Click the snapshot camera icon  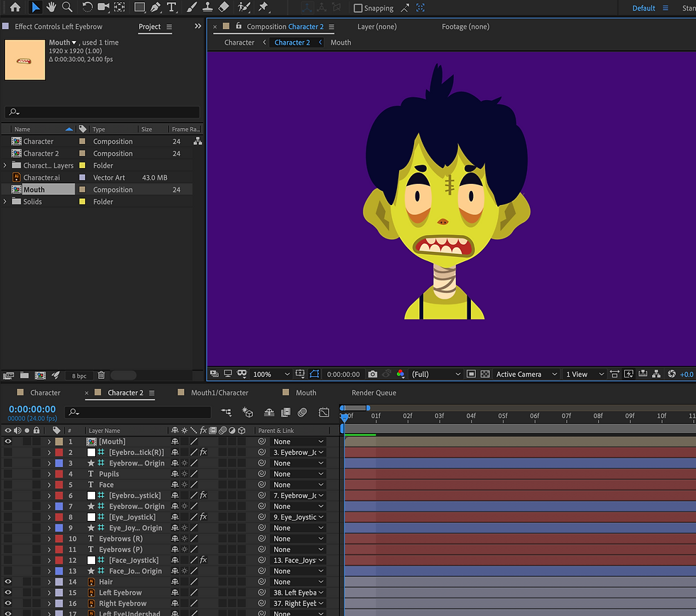[x=373, y=374]
